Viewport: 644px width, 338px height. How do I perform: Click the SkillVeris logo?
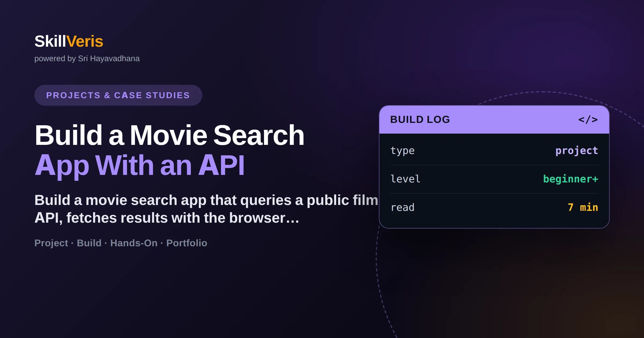[69, 41]
